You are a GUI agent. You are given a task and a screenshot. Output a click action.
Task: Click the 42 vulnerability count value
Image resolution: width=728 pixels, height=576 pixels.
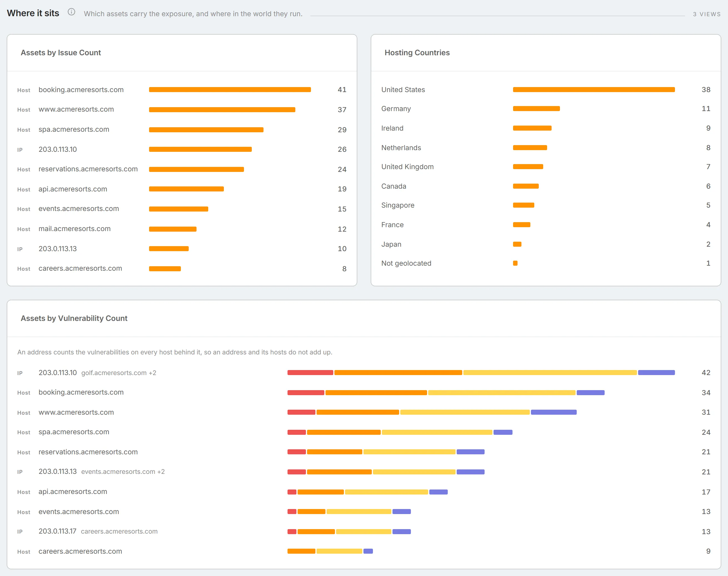click(706, 373)
